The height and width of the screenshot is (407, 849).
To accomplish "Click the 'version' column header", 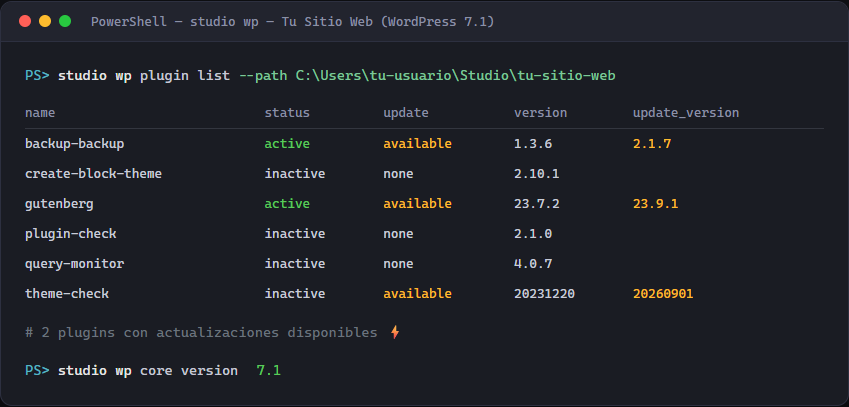I will 540,113.
